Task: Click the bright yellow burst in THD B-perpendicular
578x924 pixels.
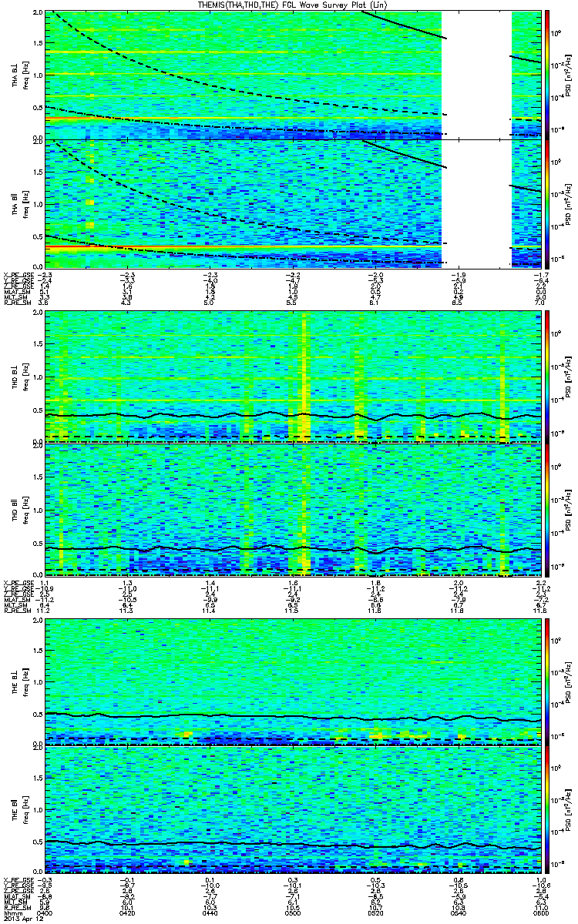Action: click(x=304, y=377)
